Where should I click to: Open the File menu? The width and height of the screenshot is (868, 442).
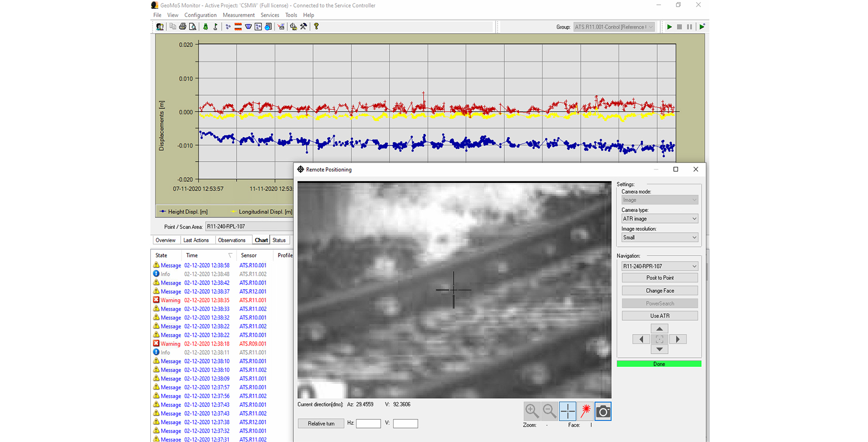[x=157, y=15]
